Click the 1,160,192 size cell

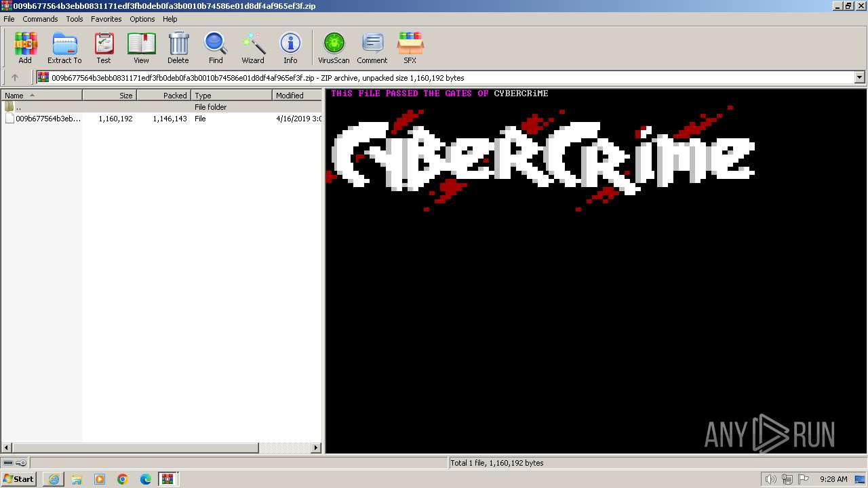click(x=115, y=119)
